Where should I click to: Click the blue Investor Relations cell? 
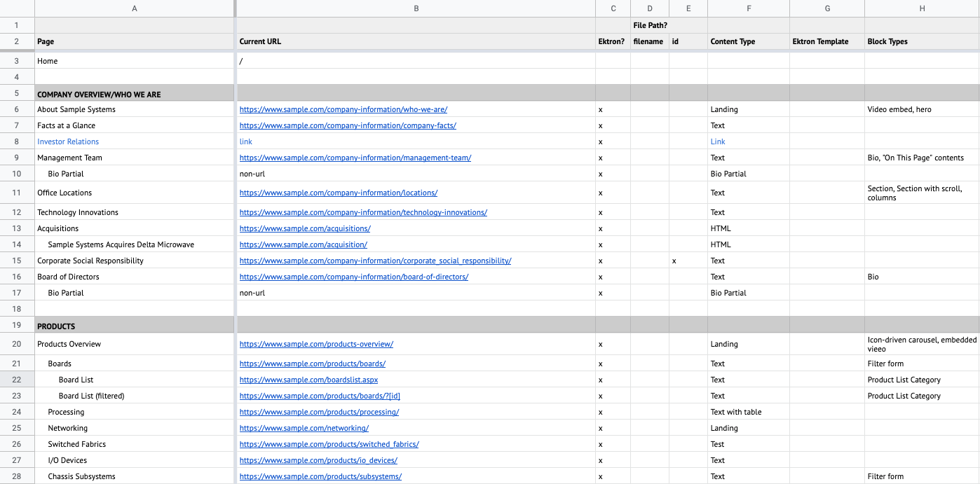pyautogui.click(x=68, y=141)
